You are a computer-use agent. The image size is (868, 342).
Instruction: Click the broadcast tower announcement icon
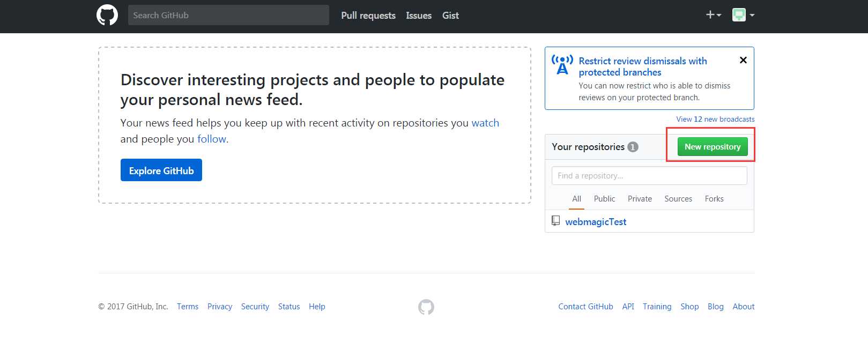[x=562, y=65]
